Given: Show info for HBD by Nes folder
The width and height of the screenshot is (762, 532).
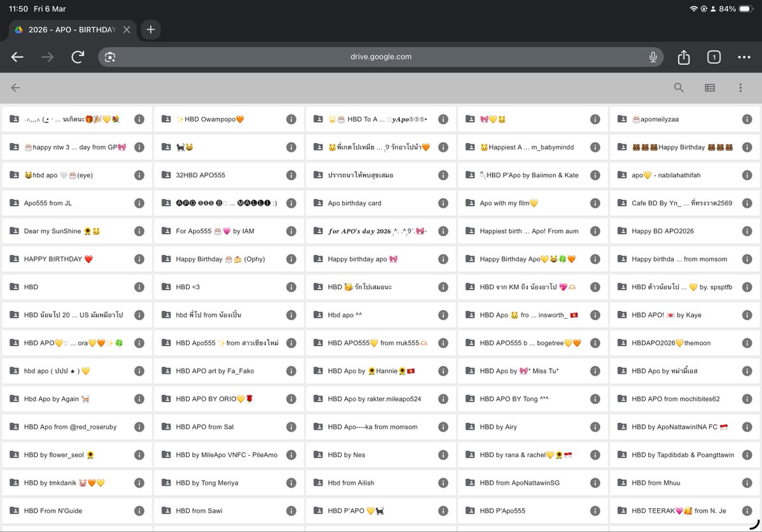Looking at the screenshot, I should [443, 455].
